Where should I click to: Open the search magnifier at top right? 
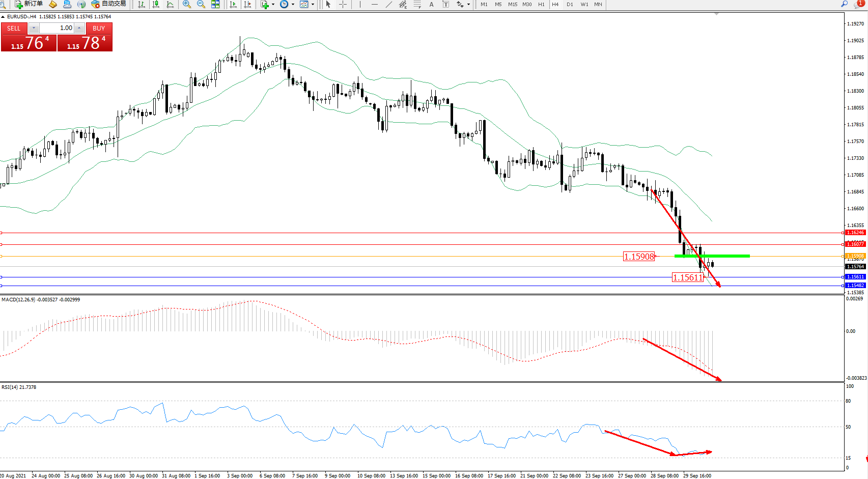pyautogui.click(x=844, y=4)
